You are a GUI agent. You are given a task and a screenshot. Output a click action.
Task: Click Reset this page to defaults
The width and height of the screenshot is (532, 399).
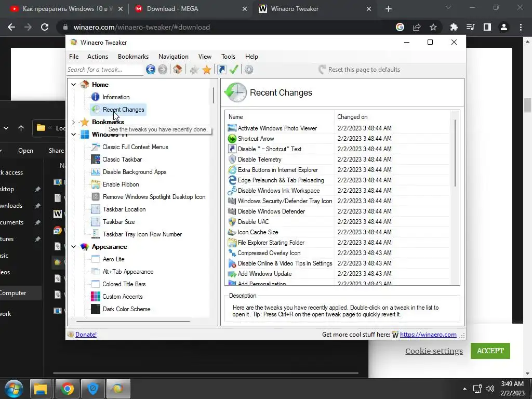[360, 70]
